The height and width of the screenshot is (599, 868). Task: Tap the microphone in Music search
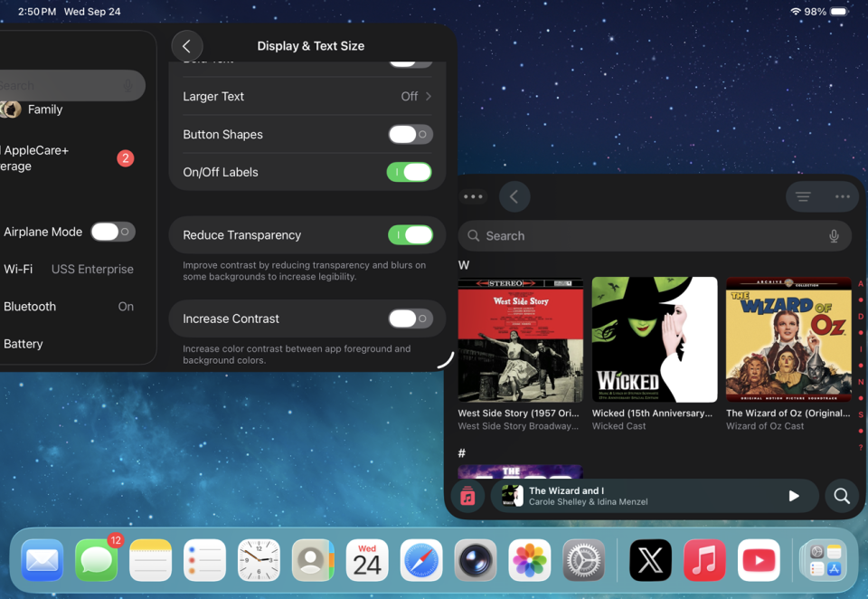pos(834,236)
